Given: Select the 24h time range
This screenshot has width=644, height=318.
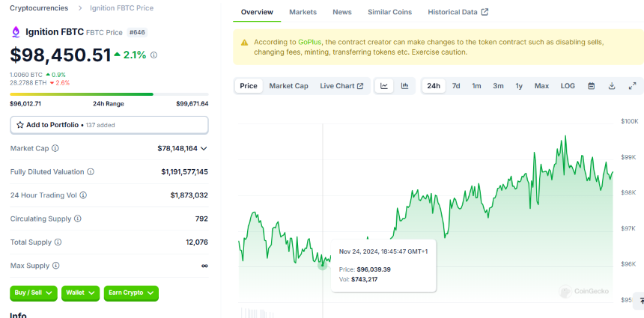Looking at the screenshot, I should pyautogui.click(x=434, y=86).
